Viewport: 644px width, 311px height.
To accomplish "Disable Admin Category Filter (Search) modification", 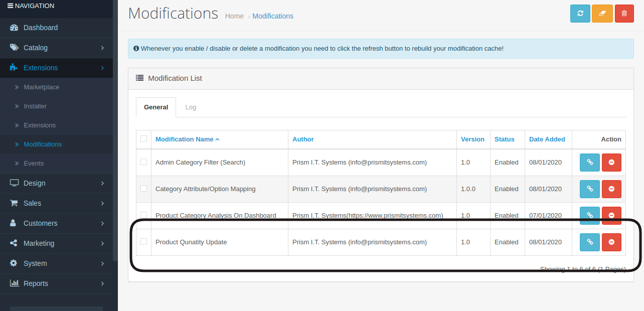I will (x=611, y=163).
